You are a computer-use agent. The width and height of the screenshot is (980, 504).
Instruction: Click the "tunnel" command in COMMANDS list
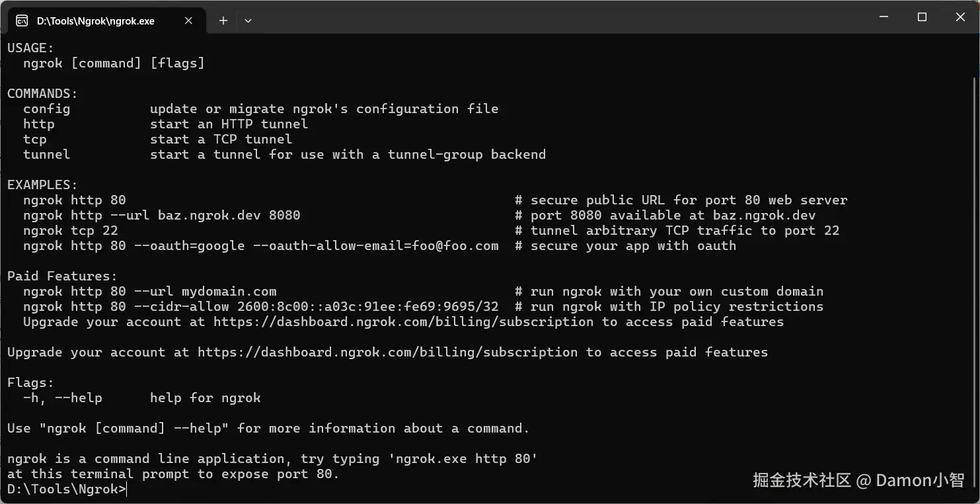click(x=46, y=155)
